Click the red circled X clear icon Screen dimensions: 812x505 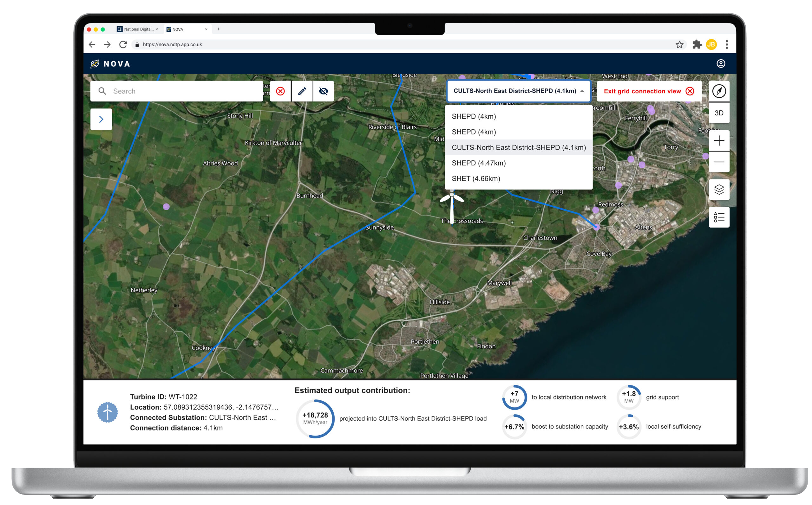coord(280,91)
